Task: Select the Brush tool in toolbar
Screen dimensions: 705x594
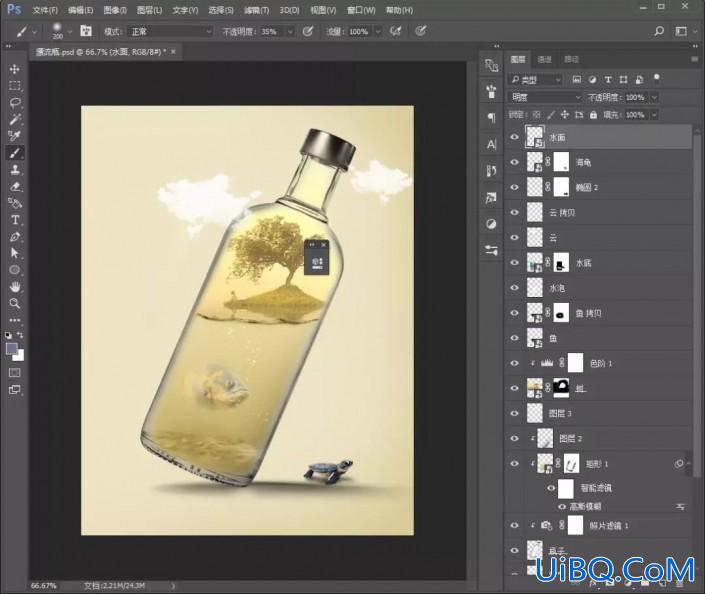Action: 14,153
